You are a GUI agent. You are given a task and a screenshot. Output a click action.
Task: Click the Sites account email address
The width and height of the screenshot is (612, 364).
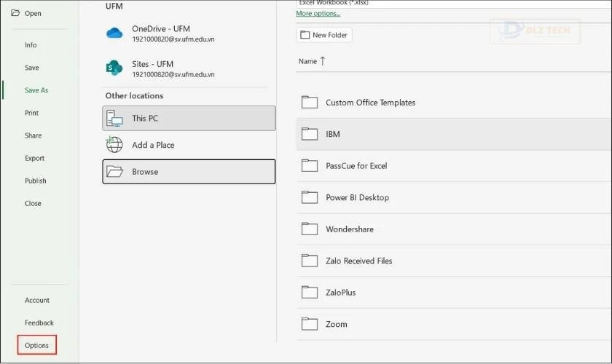click(x=173, y=74)
